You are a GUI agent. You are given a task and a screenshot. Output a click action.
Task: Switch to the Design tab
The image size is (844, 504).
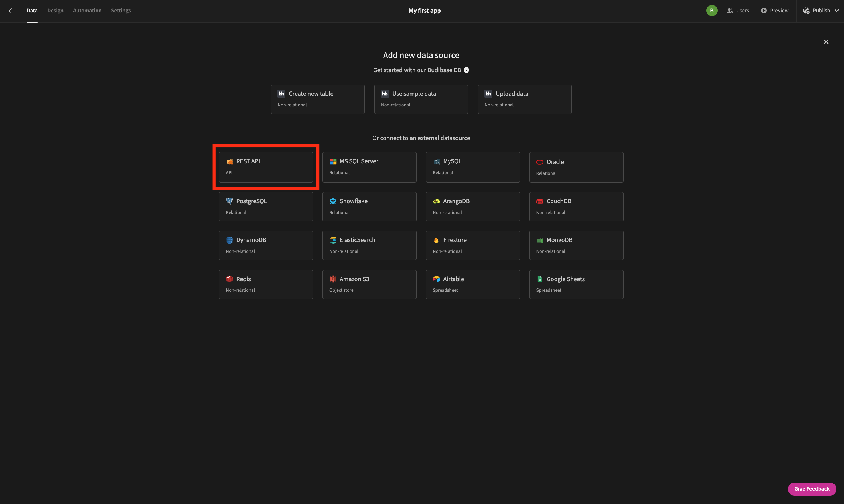pyautogui.click(x=55, y=11)
